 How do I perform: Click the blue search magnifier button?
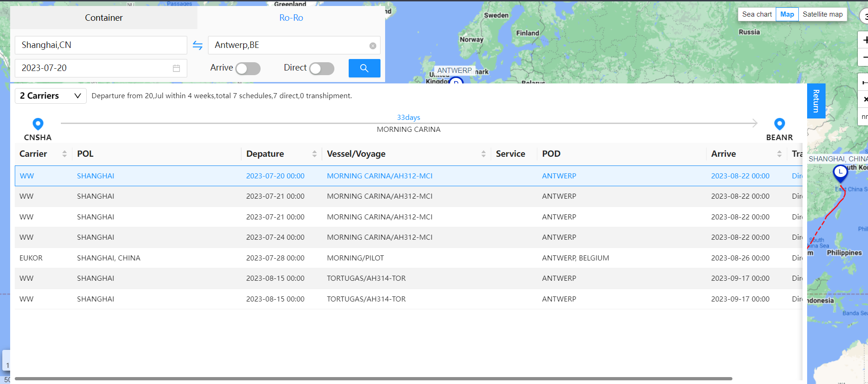(364, 68)
